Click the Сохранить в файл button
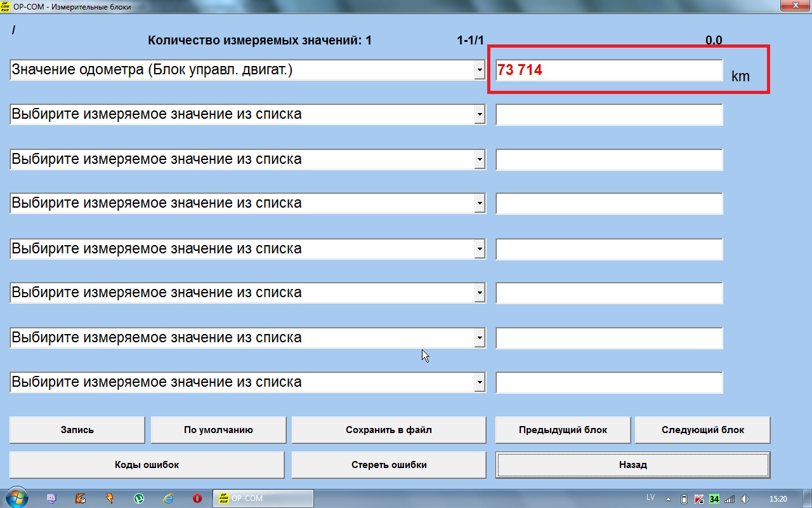 pos(388,430)
